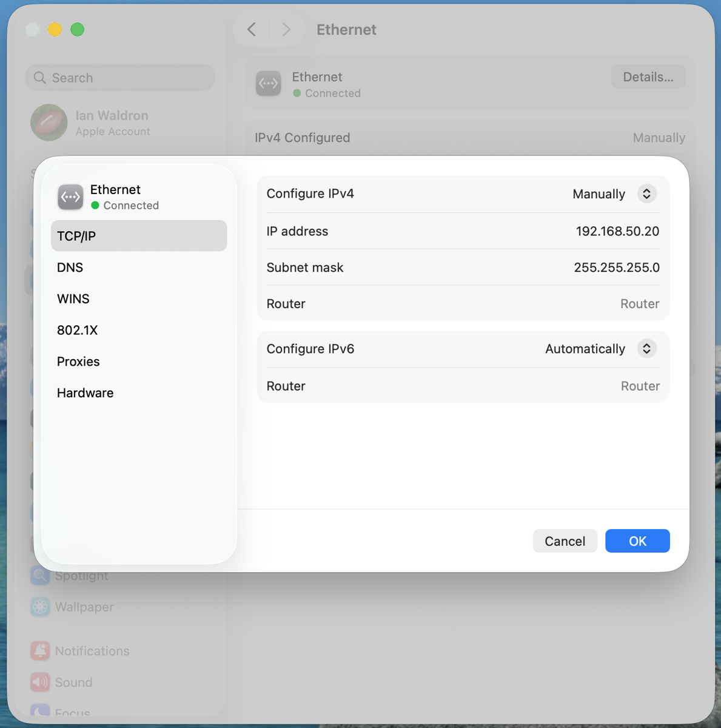Viewport: 721px width, 728px height.
Task: Click the Ethernet icon in the TCP/IP dialog
Action: point(70,197)
